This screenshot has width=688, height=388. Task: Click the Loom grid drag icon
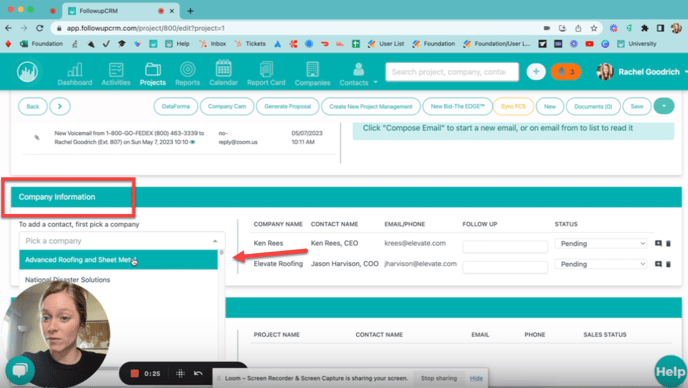pyautogui.click(x=180, y=374)
